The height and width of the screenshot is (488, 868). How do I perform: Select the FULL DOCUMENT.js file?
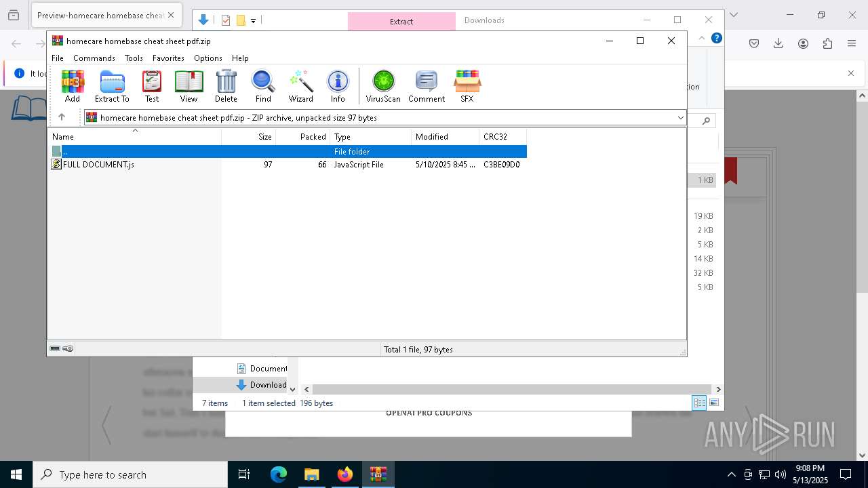pyautogui.click(x=98, y=165)
